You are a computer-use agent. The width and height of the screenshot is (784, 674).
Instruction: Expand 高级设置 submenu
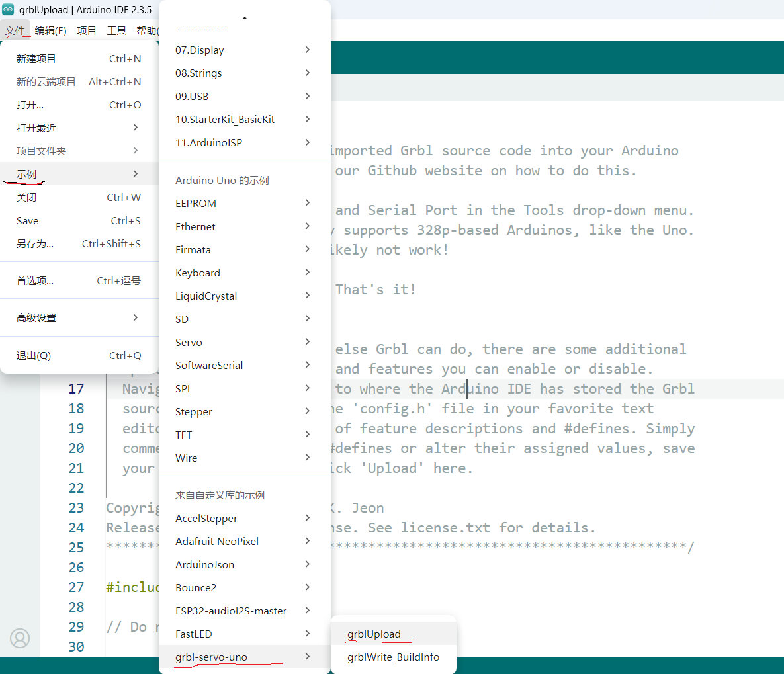pos(79,318)
